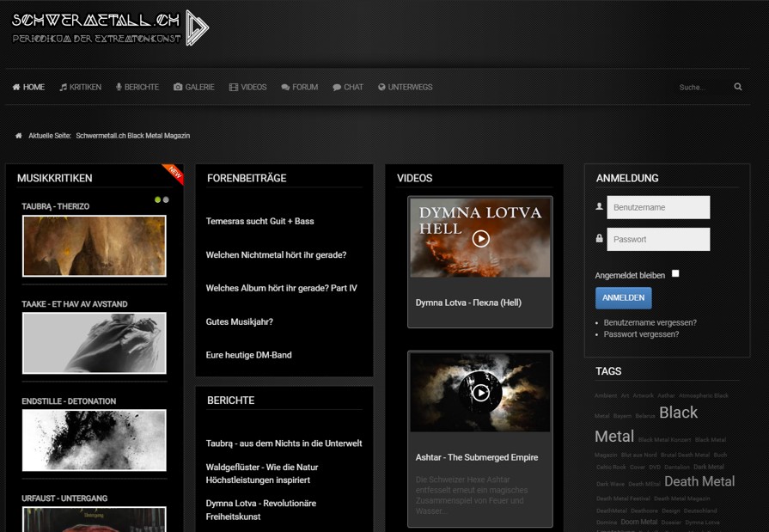The image size is (769, 532).
Task: Open Galerie via its camera icon
Action: tap(178, 87)
